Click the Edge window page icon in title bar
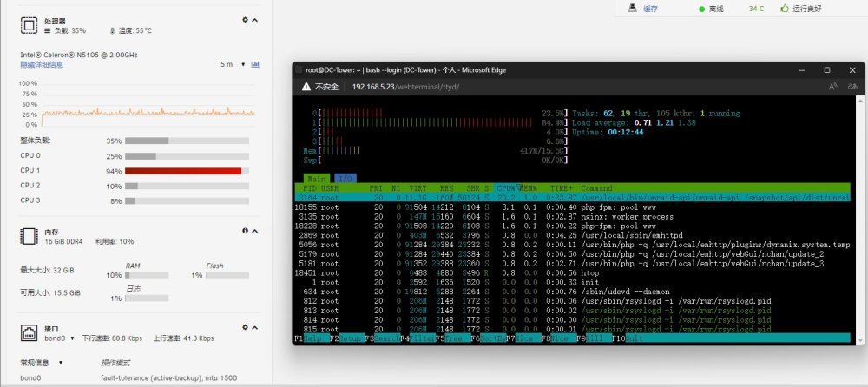 pyautogui.click(x=299, y=70)
